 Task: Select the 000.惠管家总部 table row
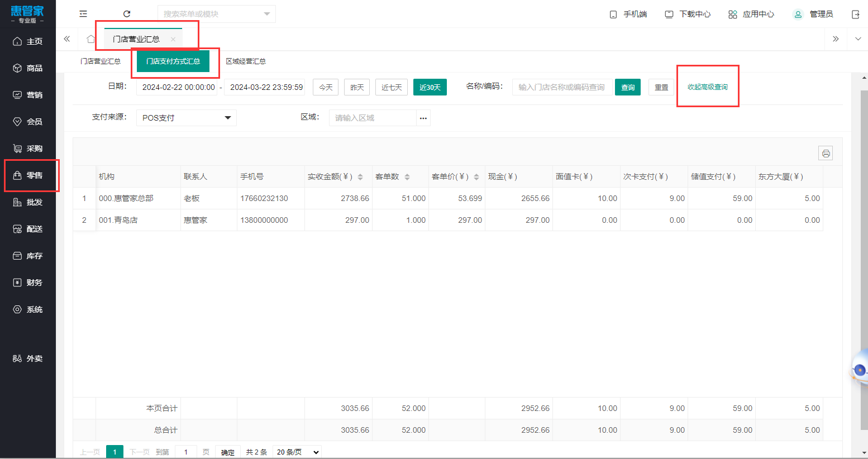(x=448, y=198)
